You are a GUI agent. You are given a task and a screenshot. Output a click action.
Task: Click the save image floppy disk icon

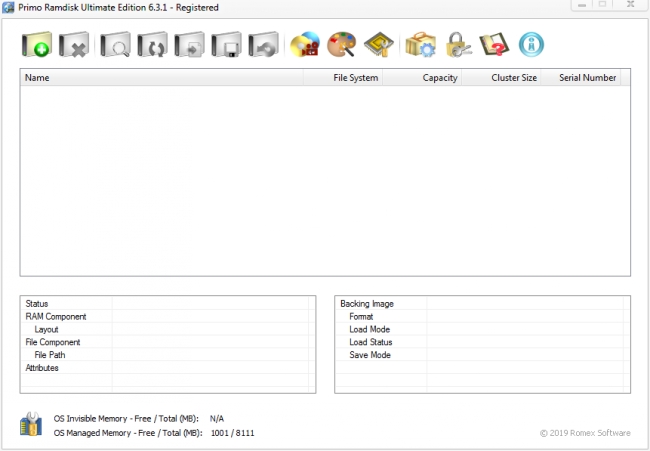[226, 44]
